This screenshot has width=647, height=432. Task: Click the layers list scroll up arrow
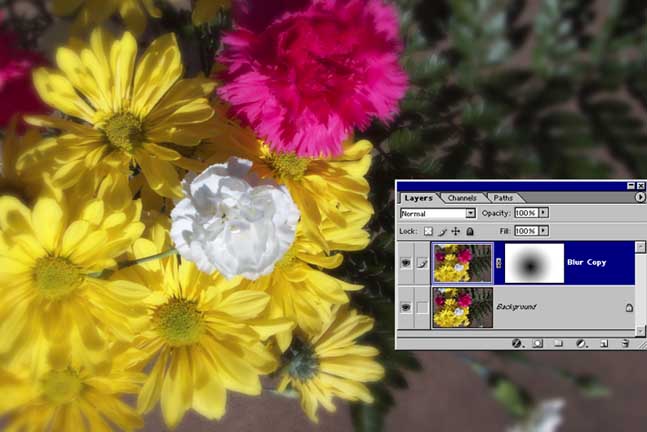tap(640, 247)
